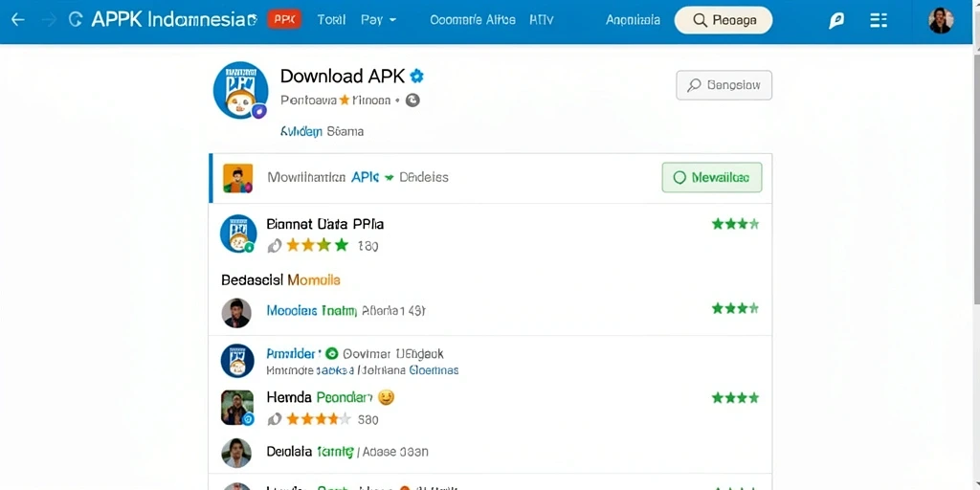980x490 pixels.
Task: Open the Bionnet Data PPIa app icon
Action: coord(238,234)
